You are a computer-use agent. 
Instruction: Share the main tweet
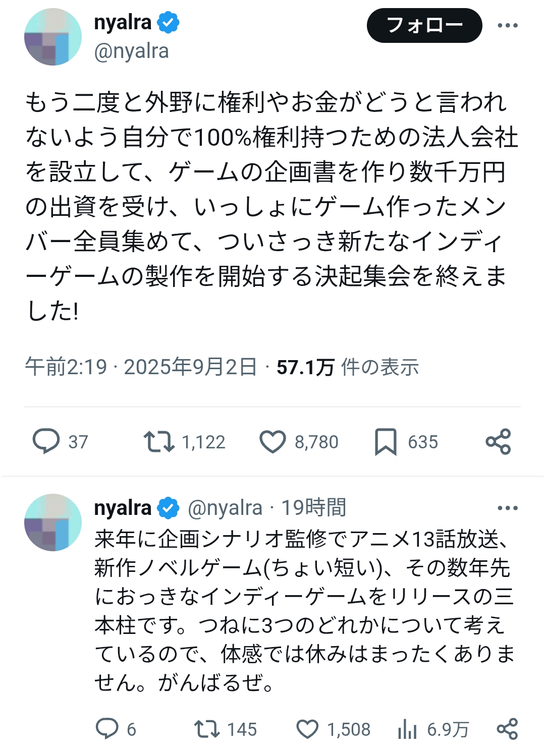pos(498,442)
